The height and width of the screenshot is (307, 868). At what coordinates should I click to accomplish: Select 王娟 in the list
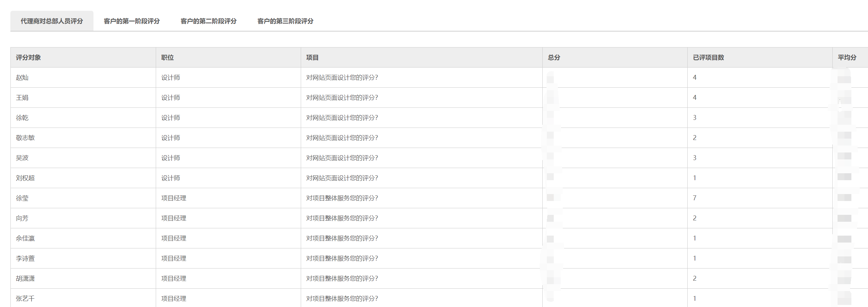pyautogui.click(x=22, y=98)
